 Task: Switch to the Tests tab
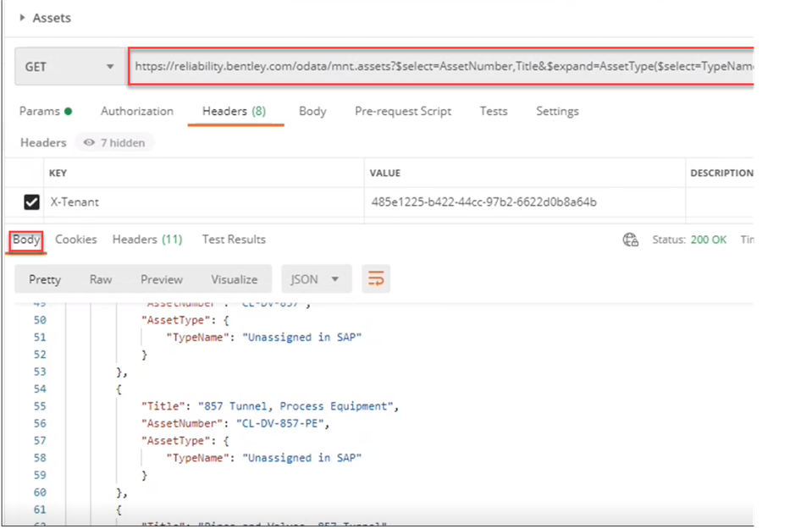[494, 111]
